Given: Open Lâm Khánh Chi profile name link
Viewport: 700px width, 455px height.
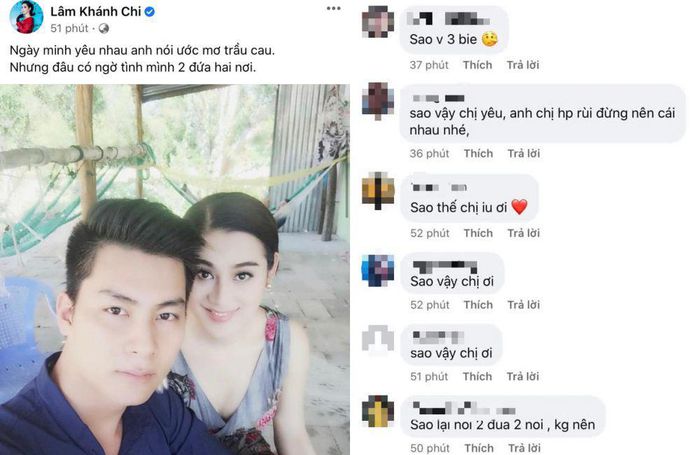Looking at the screenshot, I should (96, 12).
